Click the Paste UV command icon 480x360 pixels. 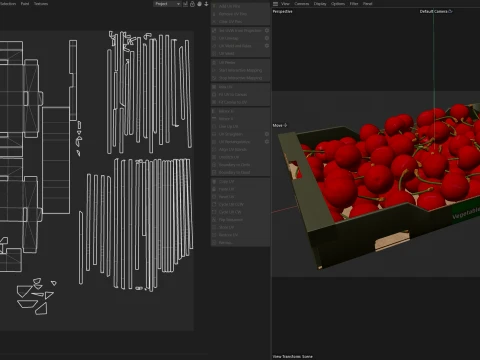(214, 189)
